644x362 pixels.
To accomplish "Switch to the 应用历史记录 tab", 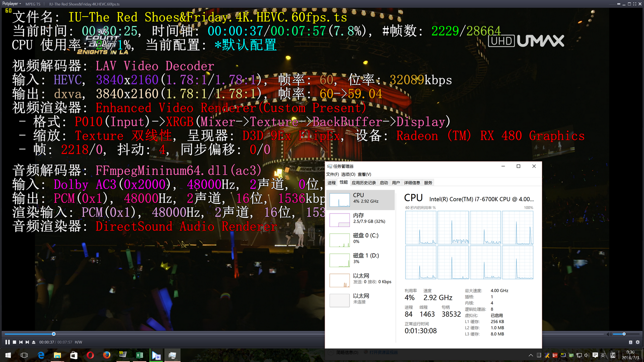I will coord(364,183).
